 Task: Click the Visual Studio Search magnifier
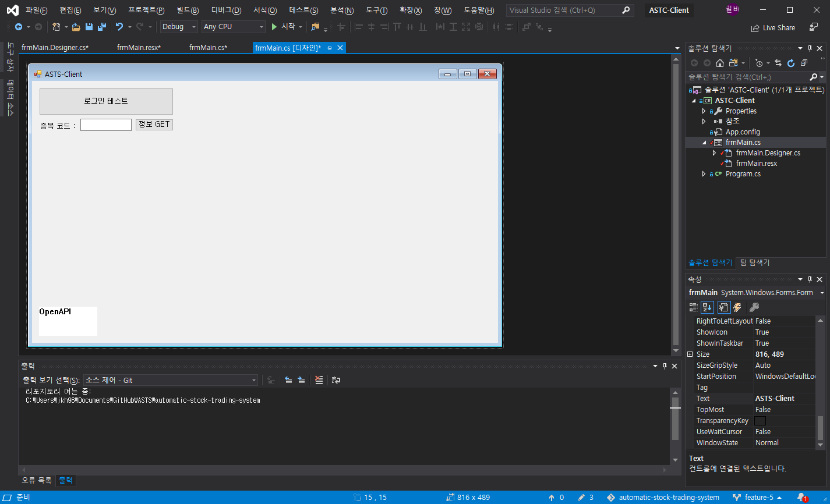point(625,10)
